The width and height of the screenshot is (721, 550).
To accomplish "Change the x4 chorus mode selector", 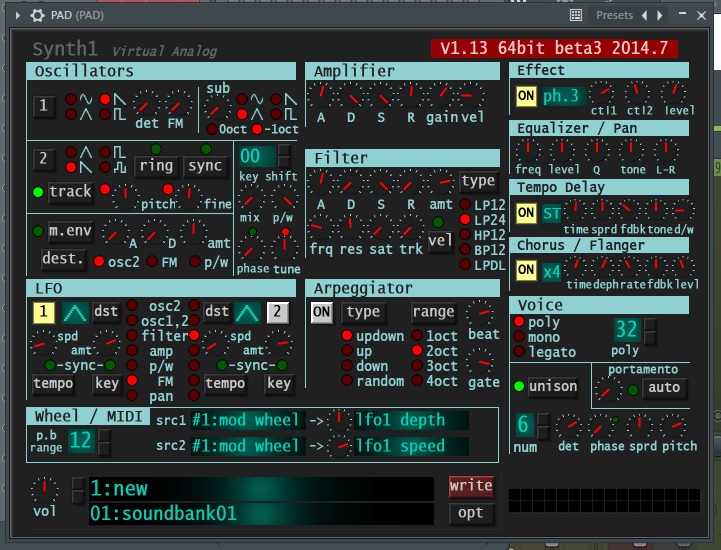I will [x=551, y=272].
